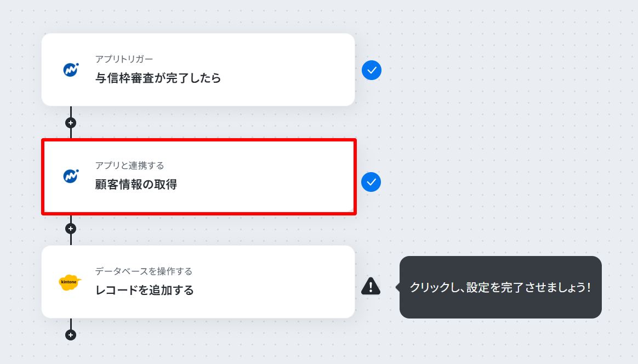Open the レコードを追加する step card
Screen dimensions: 638x364
[198, 282]
